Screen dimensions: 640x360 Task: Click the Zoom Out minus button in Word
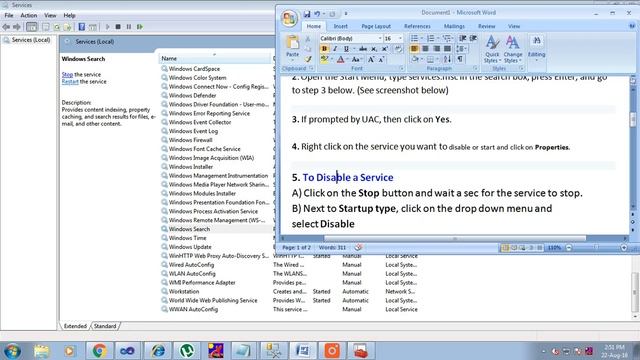pyautogui.click(x=569, y=248)
